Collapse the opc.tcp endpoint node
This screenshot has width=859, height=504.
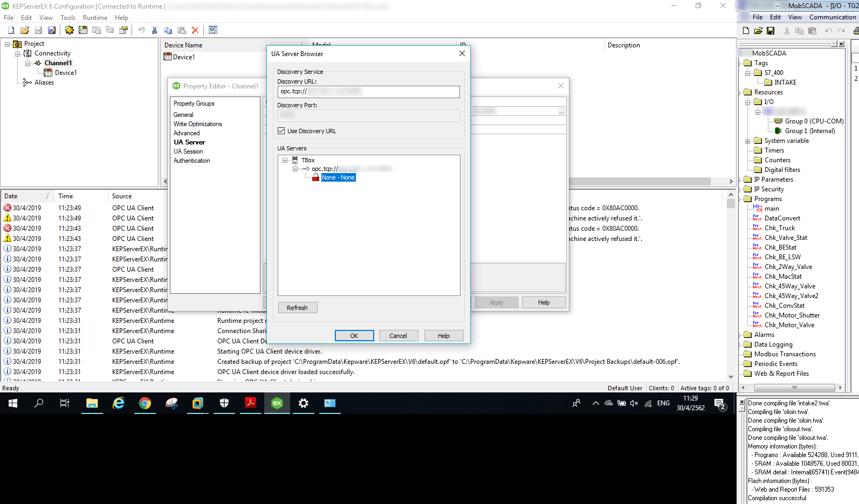pos(296,169)
